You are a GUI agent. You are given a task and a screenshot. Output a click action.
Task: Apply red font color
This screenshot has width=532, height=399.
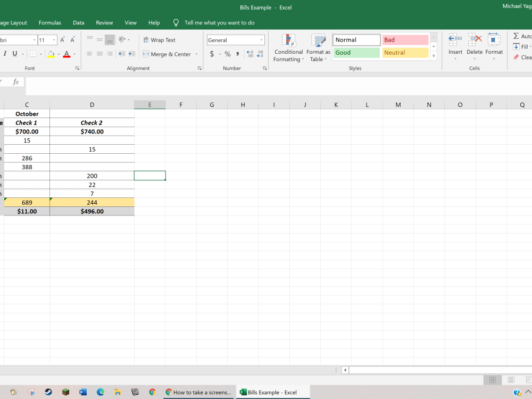tap(66, 54)
